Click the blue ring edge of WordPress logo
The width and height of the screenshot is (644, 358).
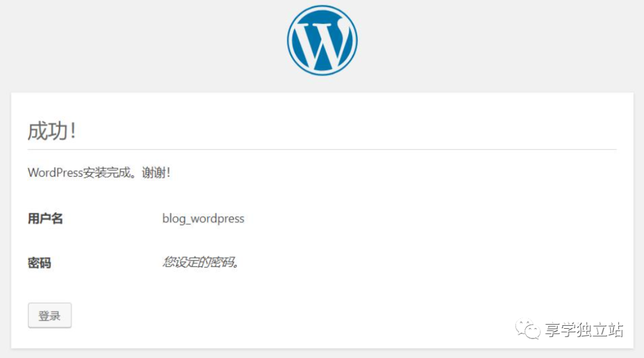tap(322, 7)
